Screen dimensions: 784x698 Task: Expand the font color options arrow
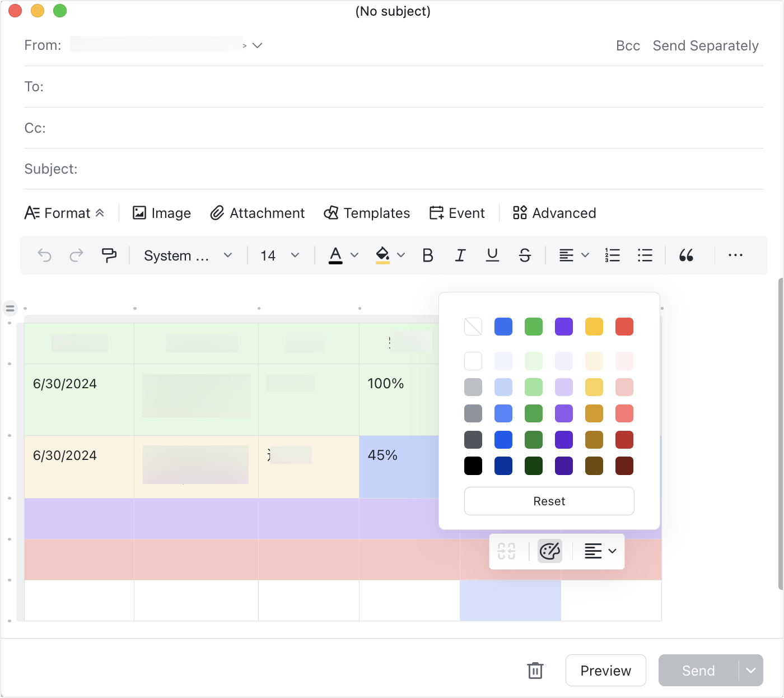click(354, 255)
